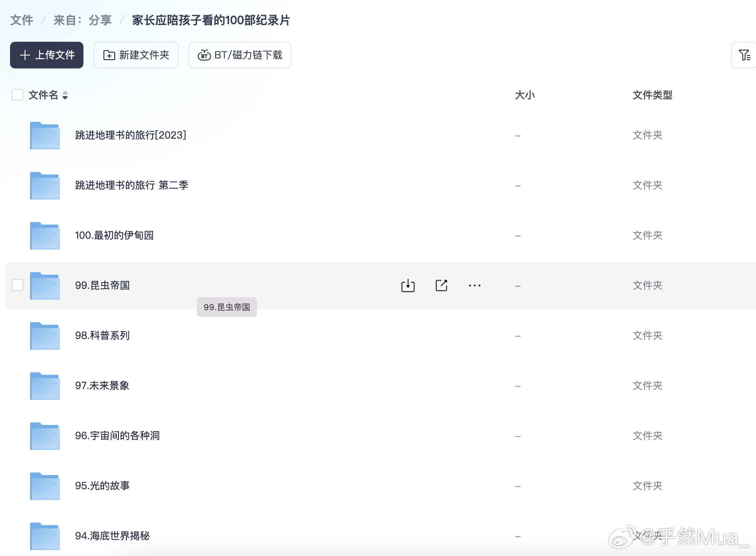
Task: Select the name 跳进地理书的旅行[2023]
Action: [131, 135]
